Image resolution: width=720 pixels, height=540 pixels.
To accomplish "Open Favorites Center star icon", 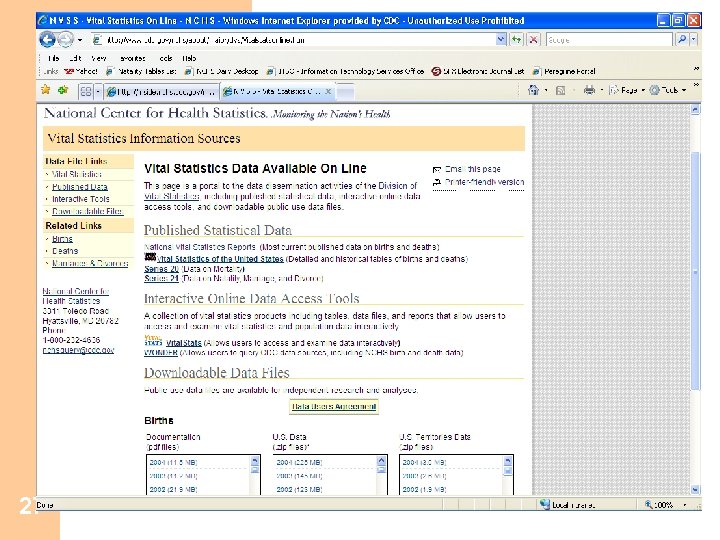I will [45, 90].
